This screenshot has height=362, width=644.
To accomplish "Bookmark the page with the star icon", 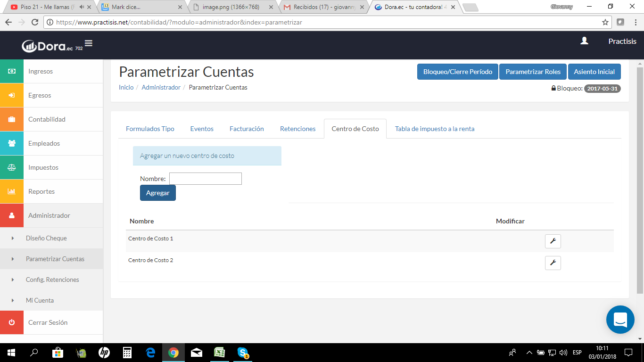I will click(605, 22).
